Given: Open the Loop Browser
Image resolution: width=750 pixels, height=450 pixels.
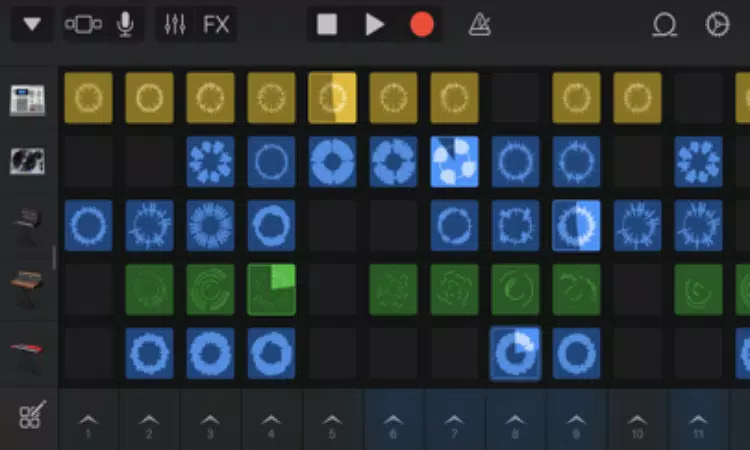Looking at the screenshot, I should [665, 24].
